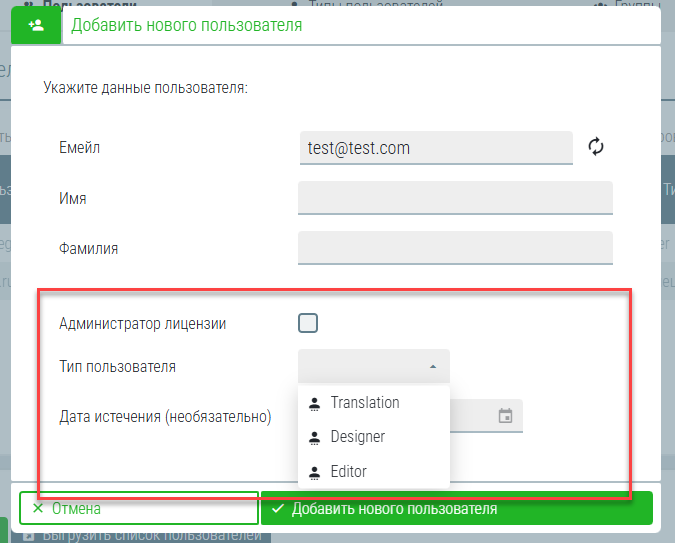Click the green add-user icon in dialog header
675x543 pixels.
(x=36, y=24)
